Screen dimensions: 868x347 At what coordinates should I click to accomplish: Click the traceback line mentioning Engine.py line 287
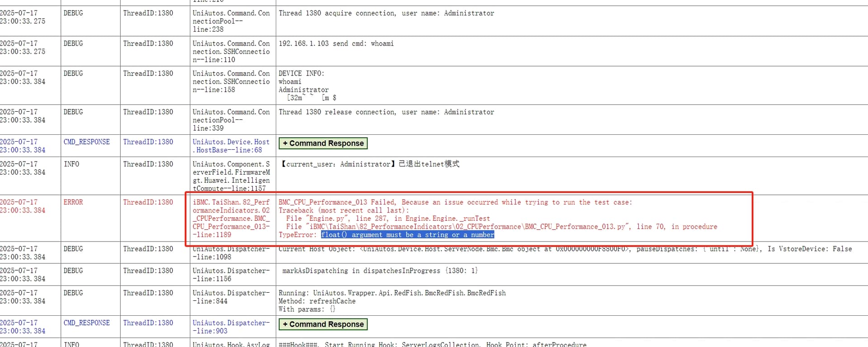click(x=387, y=219)
